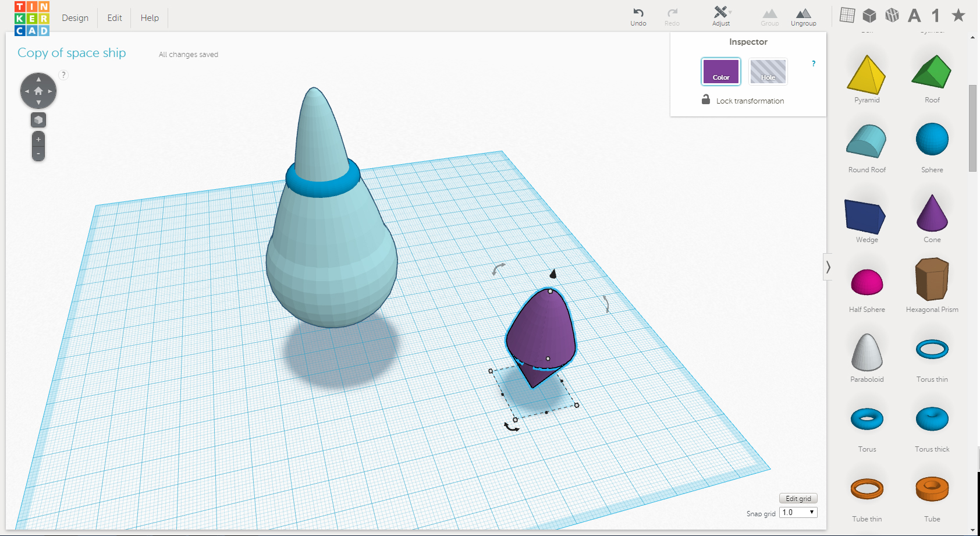Toggle Lock transformation
Image resolution: width=980 pixels, height=536 pixels.
pos(743,100)
